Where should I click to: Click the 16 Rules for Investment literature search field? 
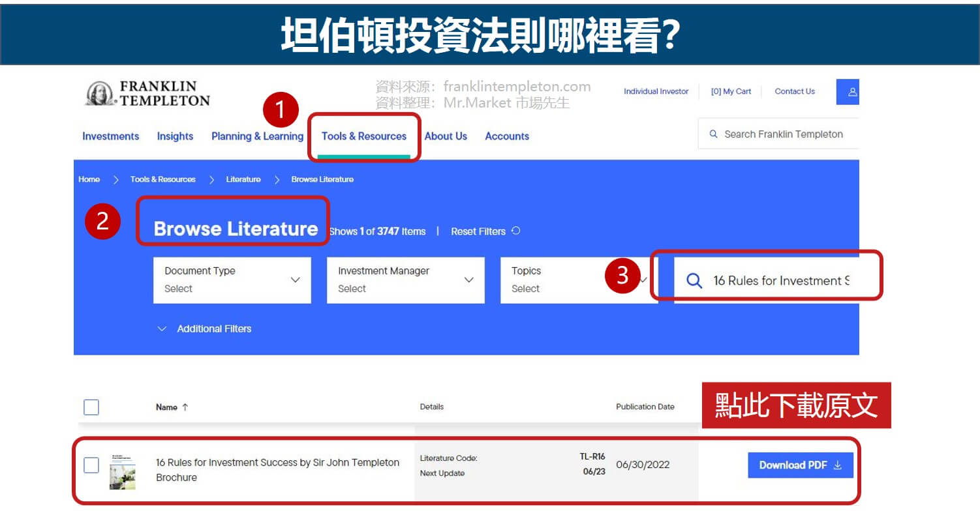pos(767,281)
